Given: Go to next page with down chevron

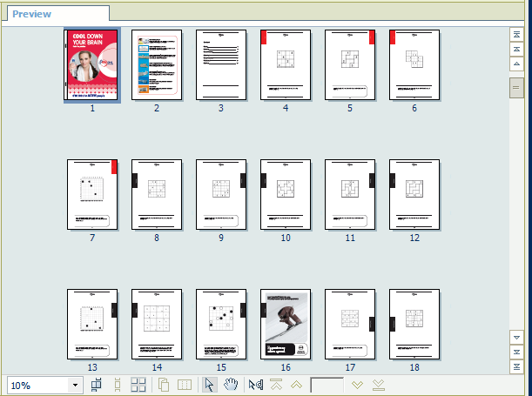Looking at the screenshot, I should (x=358, y=385).
